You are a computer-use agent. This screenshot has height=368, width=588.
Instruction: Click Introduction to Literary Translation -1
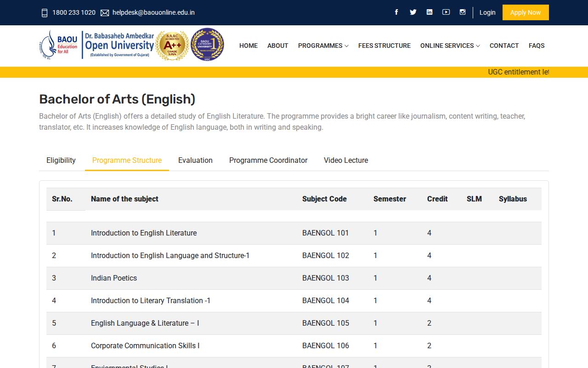click(x=151, y=300)
